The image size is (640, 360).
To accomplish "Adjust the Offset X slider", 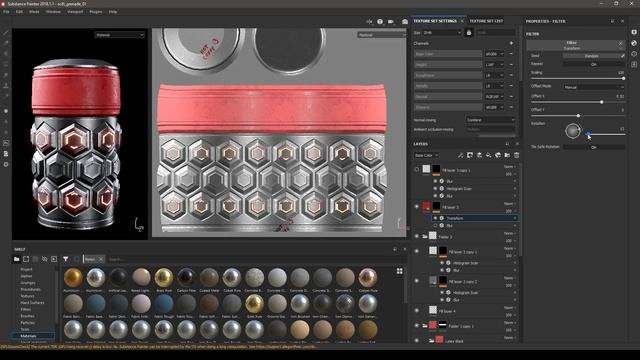I will (x=578, y=102).
